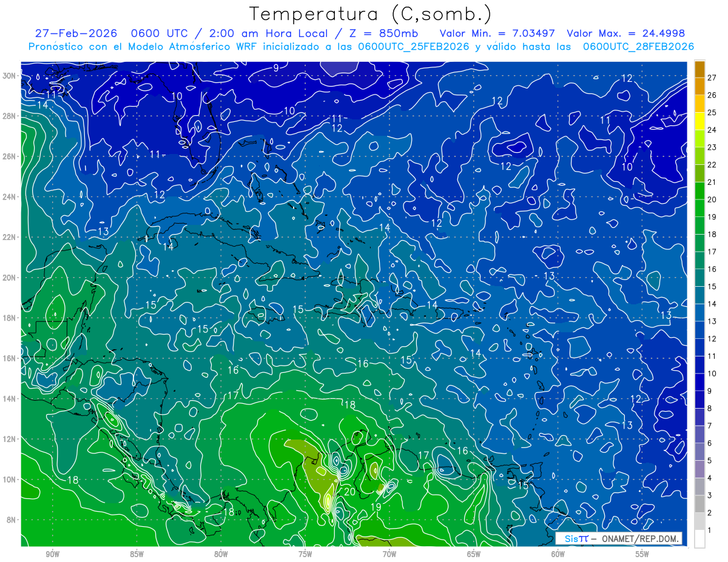
Task: Click the "SisTT - ONAMET/REP.DOM." credit label
Action: [x=619, y=538]
